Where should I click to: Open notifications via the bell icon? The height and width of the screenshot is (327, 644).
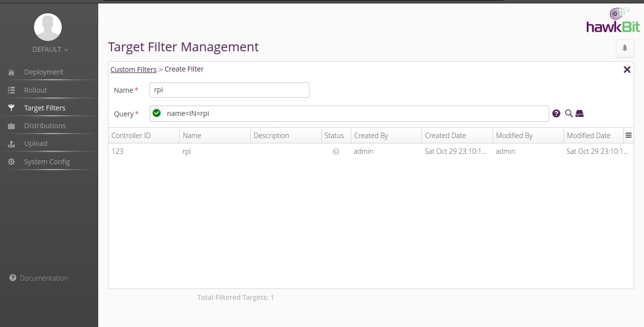[625, 48]
